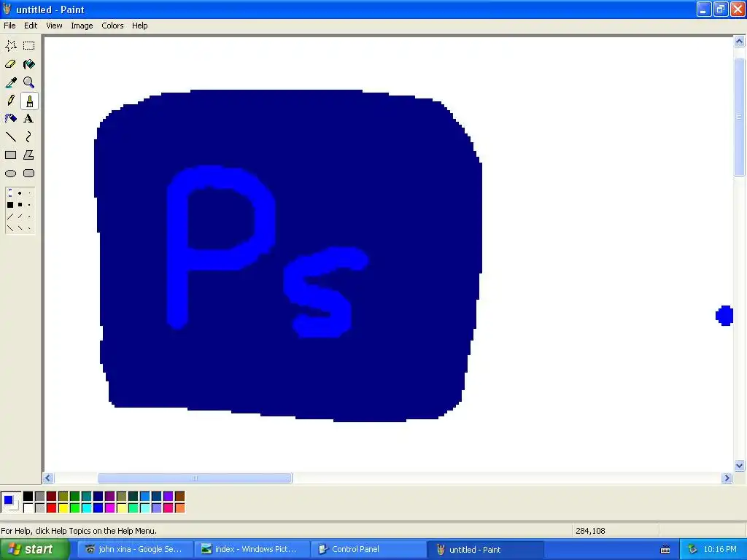747x560 pixels.
Task: Open the Windows Start menu
Action: [x=34, y=550]
